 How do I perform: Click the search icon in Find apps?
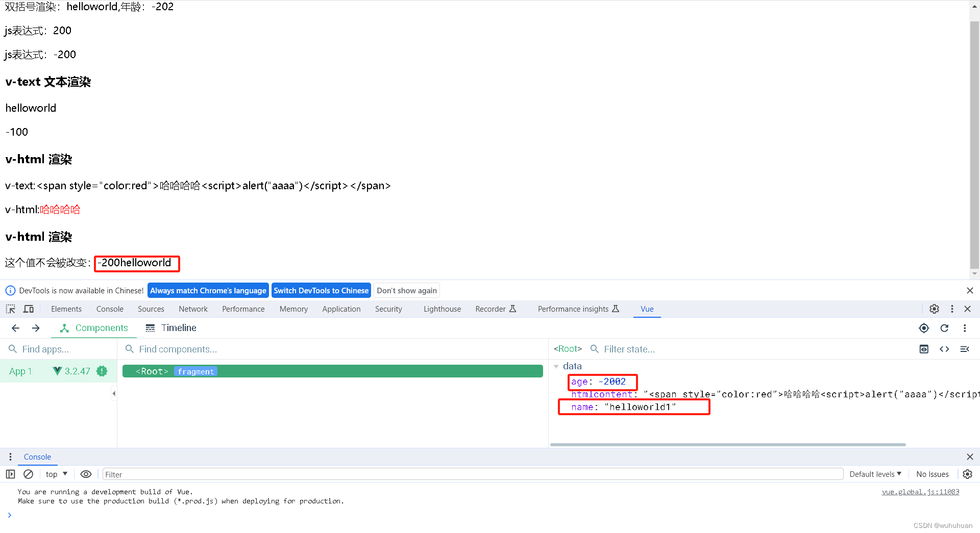(13, 349)
